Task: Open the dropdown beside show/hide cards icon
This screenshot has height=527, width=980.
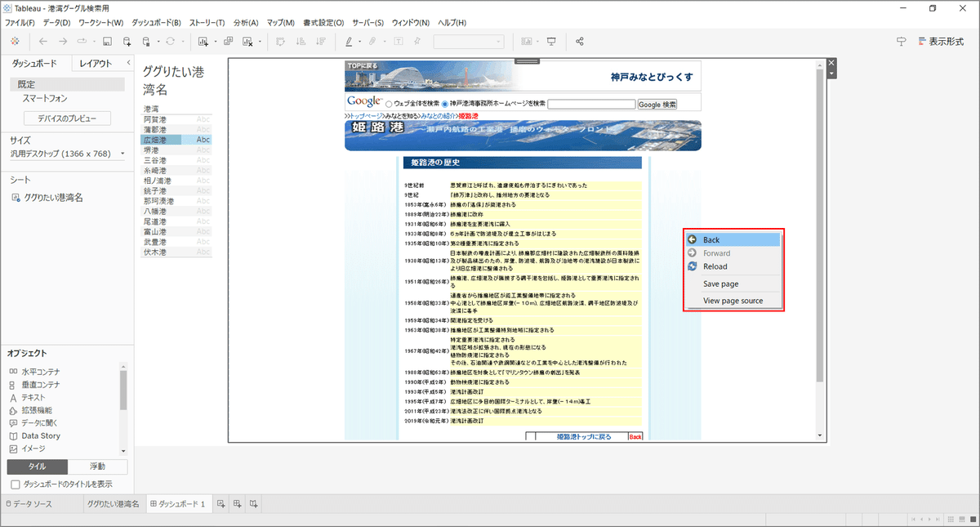Action: coord(537,42)
